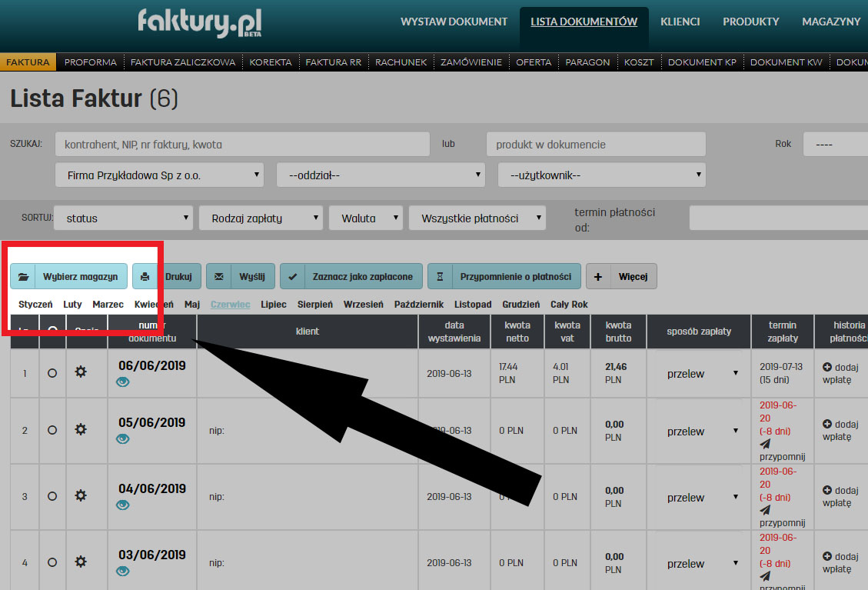Click the envelope icon on Wyślij button
The image size is (868, 590).
click(x=219, y=276)
